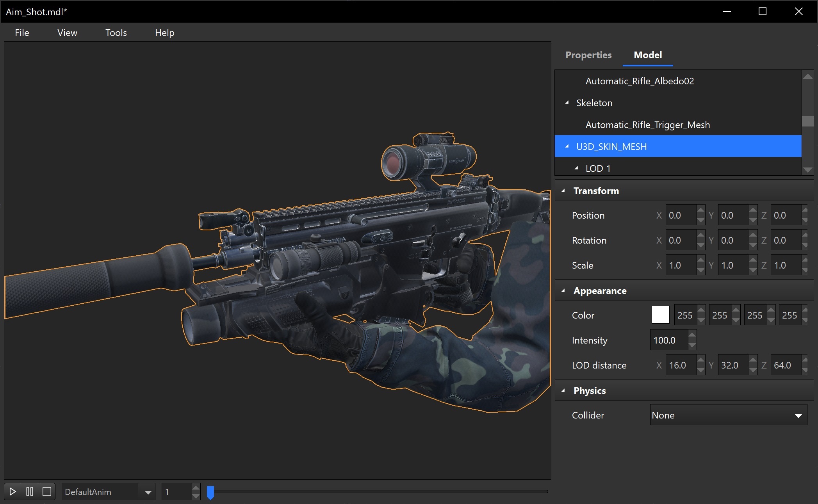Stop the animation playback
This screenshot has width=818, height=504.
pos(47,491)
